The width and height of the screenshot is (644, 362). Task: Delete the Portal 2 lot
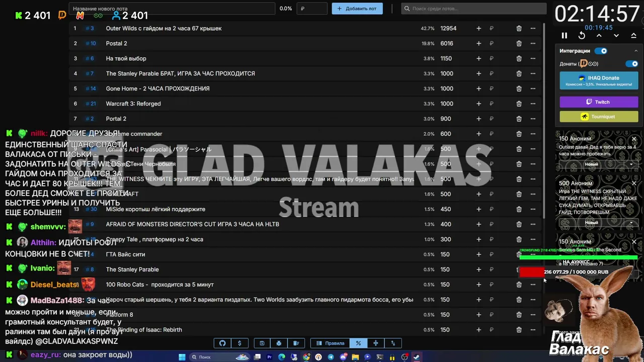(x=519, y=119)
